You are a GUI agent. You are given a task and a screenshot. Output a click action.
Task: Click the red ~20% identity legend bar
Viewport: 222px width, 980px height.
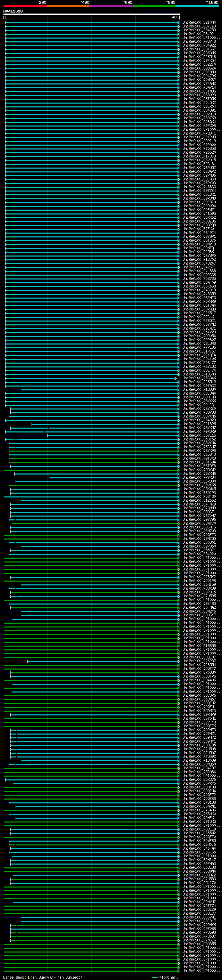[25, 6]
